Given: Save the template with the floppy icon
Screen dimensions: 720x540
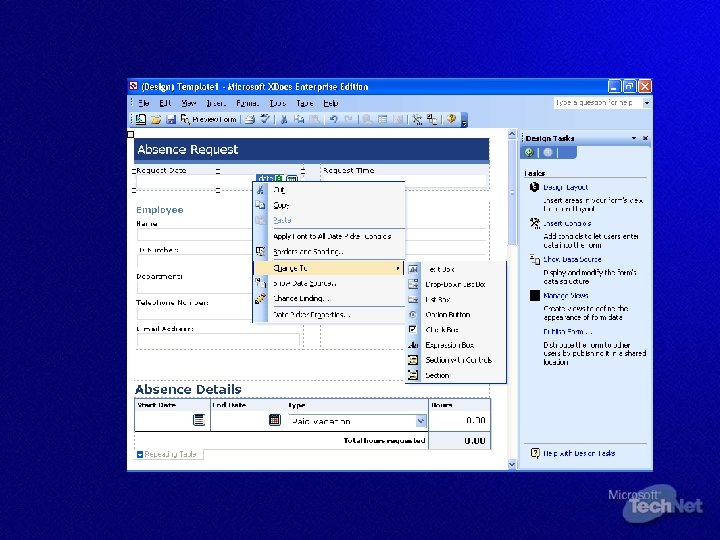Looking at the screenshot, I should point(171,119).
